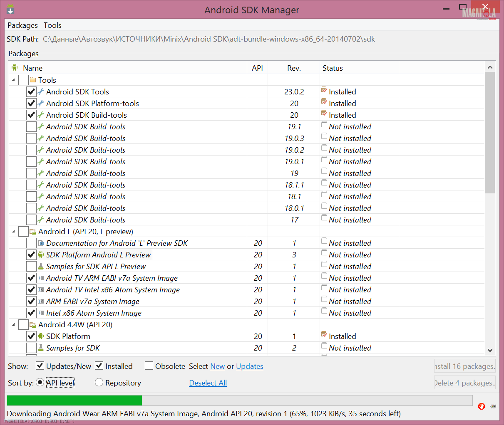Collapse the Android 4.4W (API 20) group
The width and height of the screenshot is (504, 425).
coord(13,324)
